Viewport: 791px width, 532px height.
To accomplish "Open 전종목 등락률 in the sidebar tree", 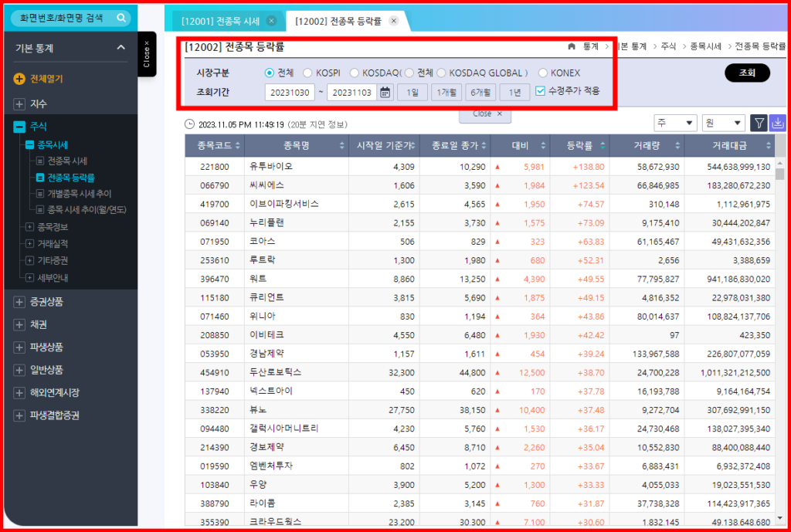I will click(x=71, y=178).
